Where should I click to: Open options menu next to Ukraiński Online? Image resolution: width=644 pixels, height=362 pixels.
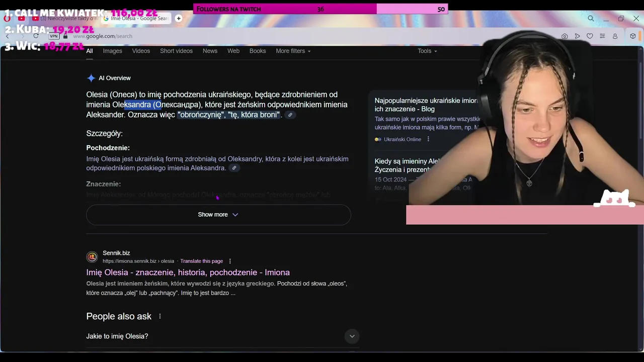[428, 139]
